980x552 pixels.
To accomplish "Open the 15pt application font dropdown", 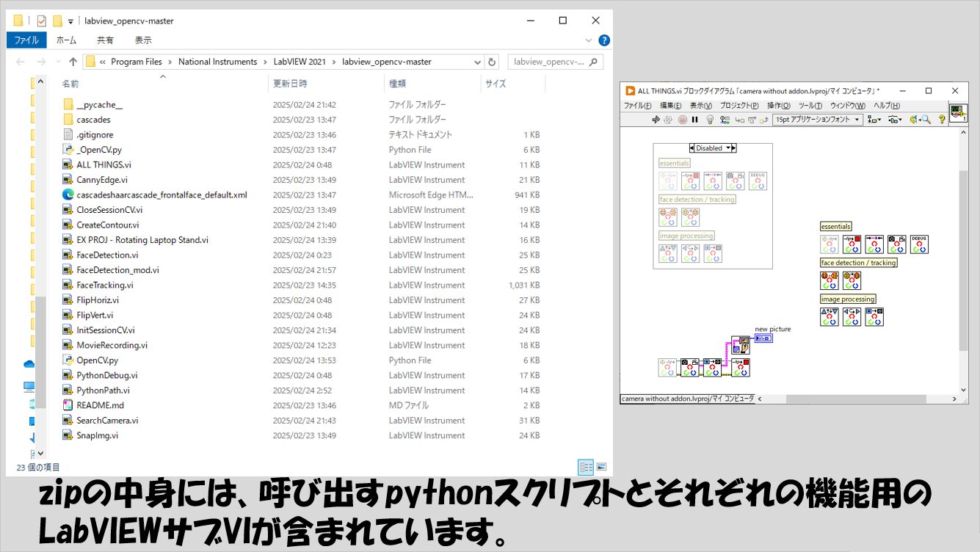I will tap(818, 120).
